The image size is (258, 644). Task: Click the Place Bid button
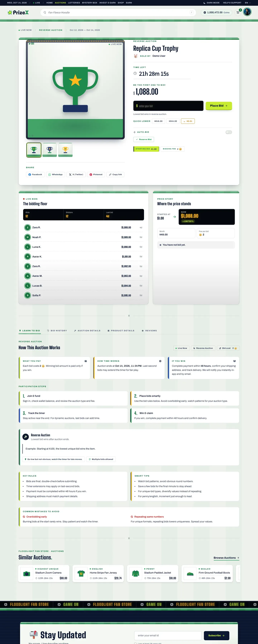tap(219, 106)
